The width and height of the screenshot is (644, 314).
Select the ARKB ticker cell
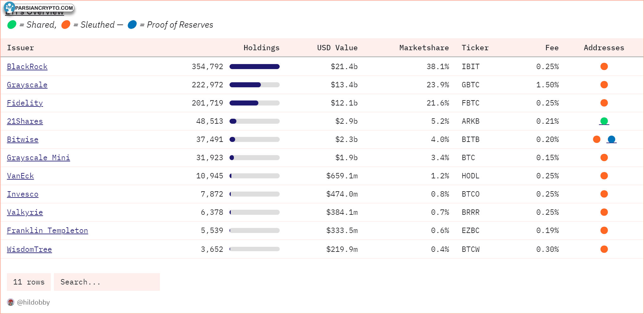tap(471, 121)
